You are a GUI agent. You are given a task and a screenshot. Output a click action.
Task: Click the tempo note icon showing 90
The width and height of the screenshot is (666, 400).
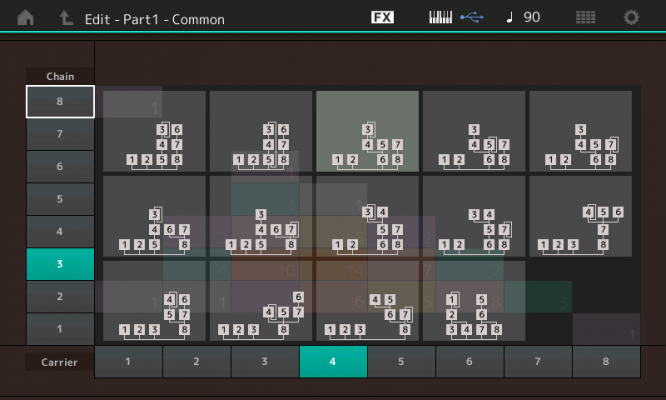pyautogui.click(x=523, y=17)
